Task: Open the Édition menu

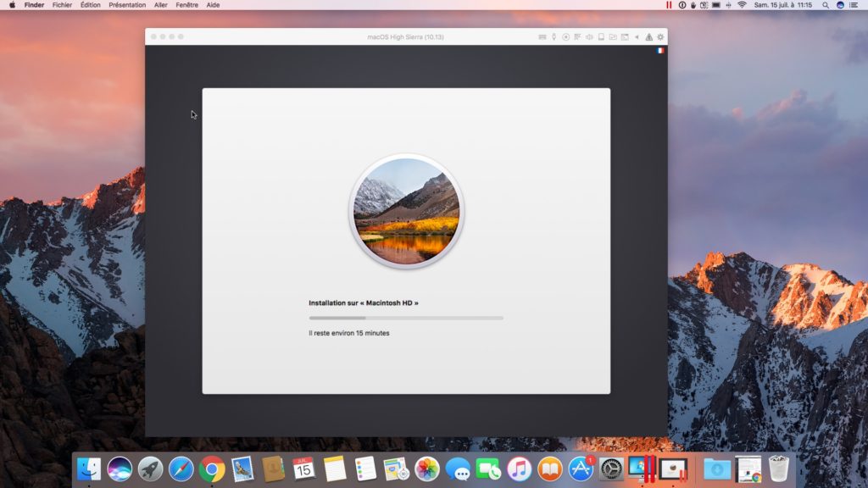Action: (x=90, y=5)
